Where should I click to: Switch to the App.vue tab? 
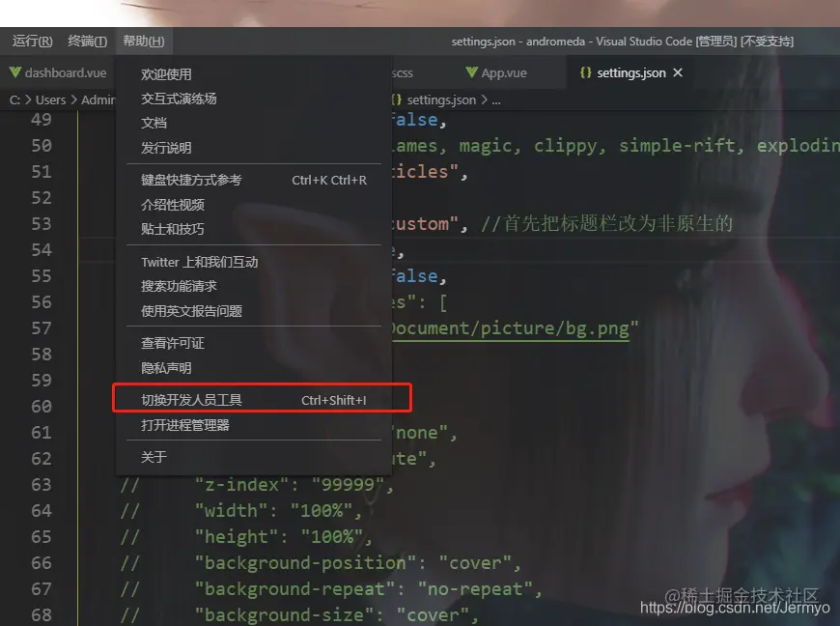(496, 72)
